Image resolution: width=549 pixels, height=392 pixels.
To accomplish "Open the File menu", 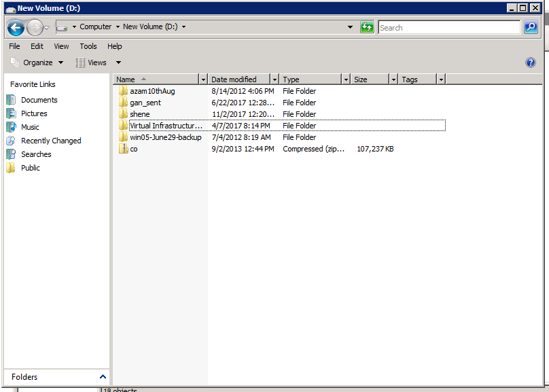I will click(x=14, y=46).
